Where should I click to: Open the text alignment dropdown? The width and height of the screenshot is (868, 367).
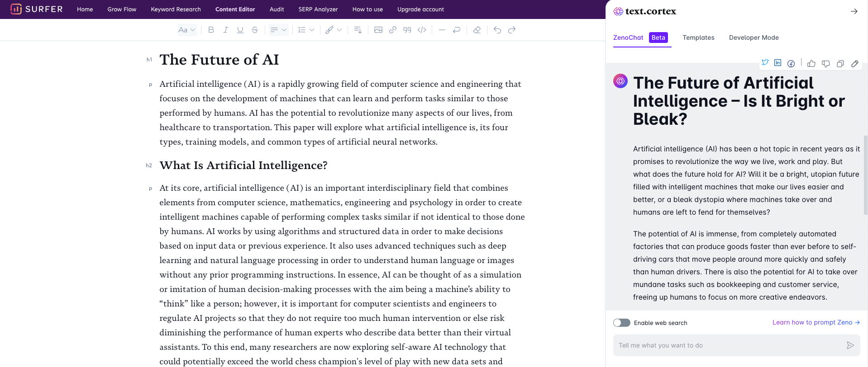pyautogui.click(x=279, y=30)
